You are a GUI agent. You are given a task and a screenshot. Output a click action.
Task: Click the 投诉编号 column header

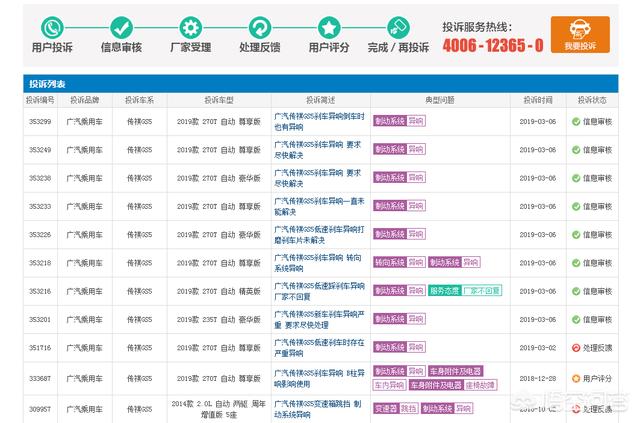[x=40, y=100]
